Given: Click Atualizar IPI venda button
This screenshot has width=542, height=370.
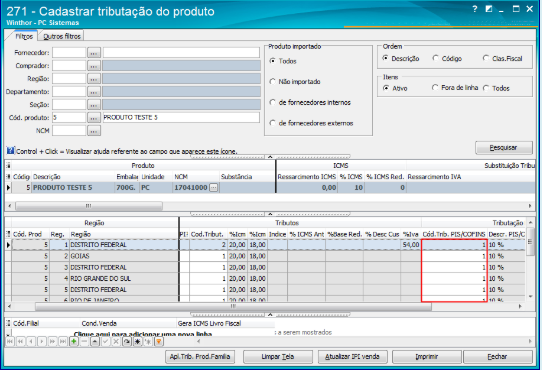Looking at the screenshot, I should point(352,357).
